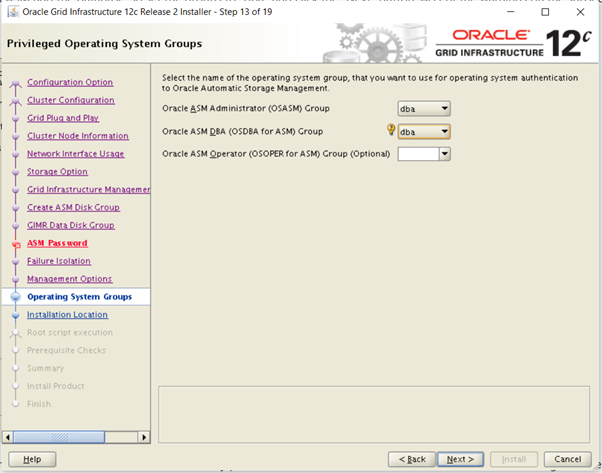Click the installer icon in title bar
Viewport: 602px width, 473px height.
tap(11, 12)
